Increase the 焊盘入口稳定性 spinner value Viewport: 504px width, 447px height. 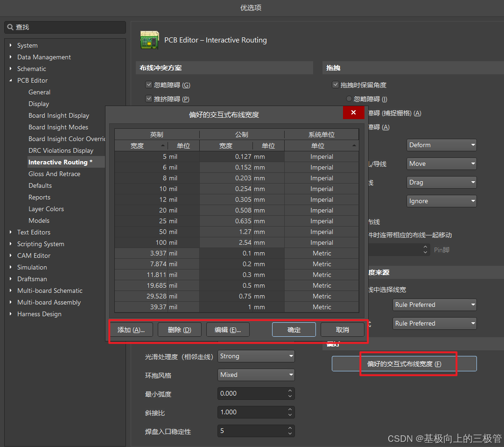290,428
